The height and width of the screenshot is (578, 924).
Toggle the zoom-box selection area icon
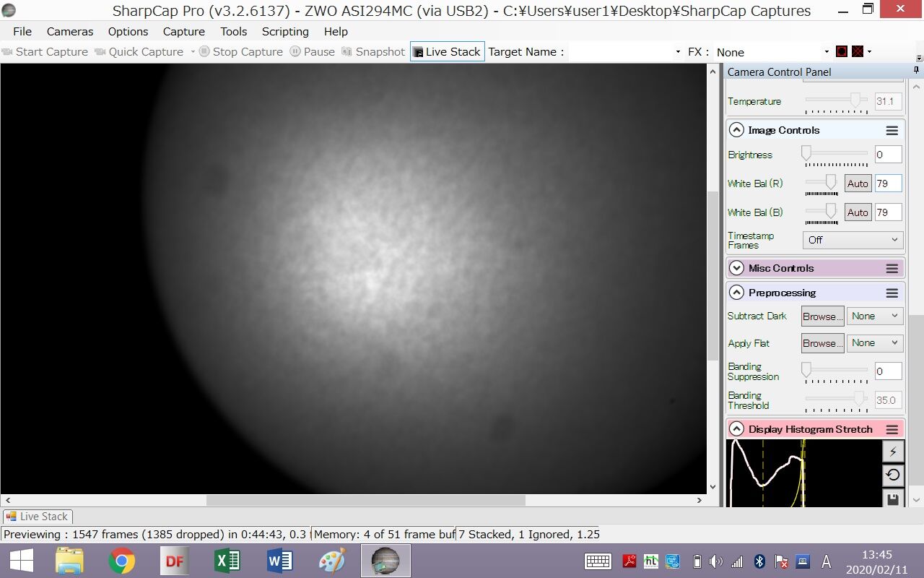[x=842, y=51]
